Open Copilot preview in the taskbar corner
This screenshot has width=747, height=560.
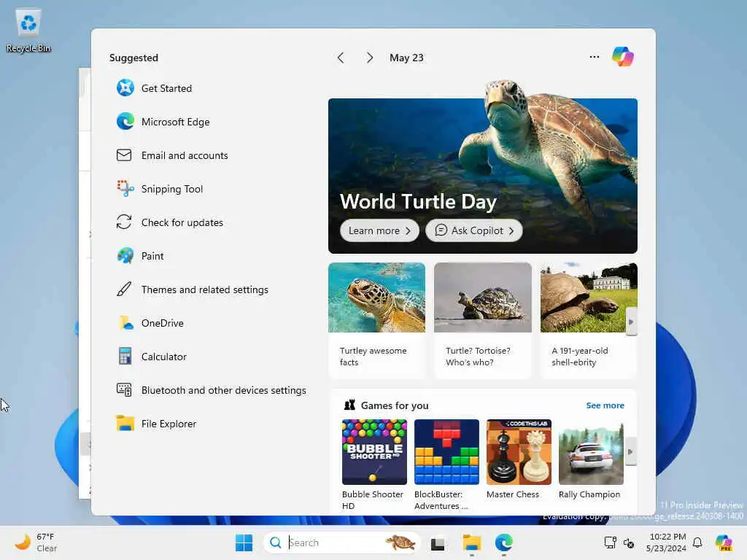pyautogui.click(x=724, y=542)
